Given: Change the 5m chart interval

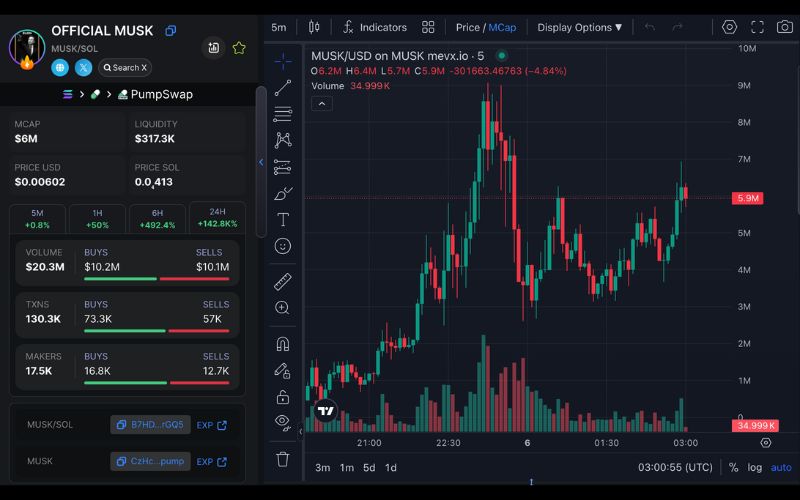Looking at the screenshot, I should [x=279, y=28].
